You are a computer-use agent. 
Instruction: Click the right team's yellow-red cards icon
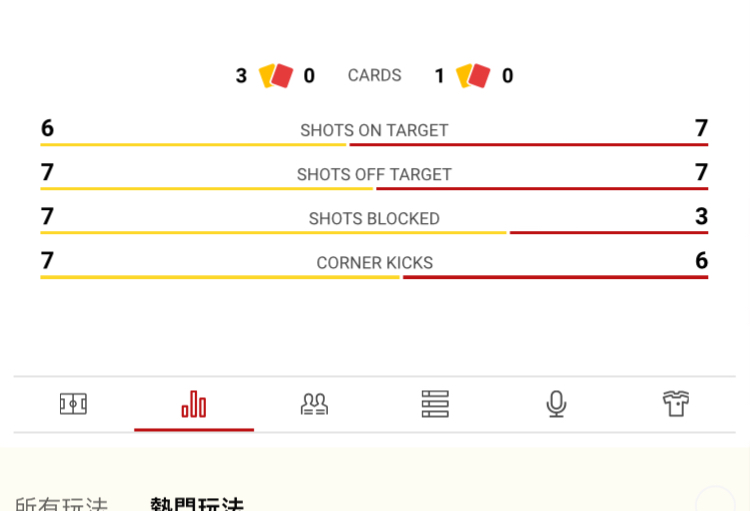pyautogui.click(x=473, y=76)
